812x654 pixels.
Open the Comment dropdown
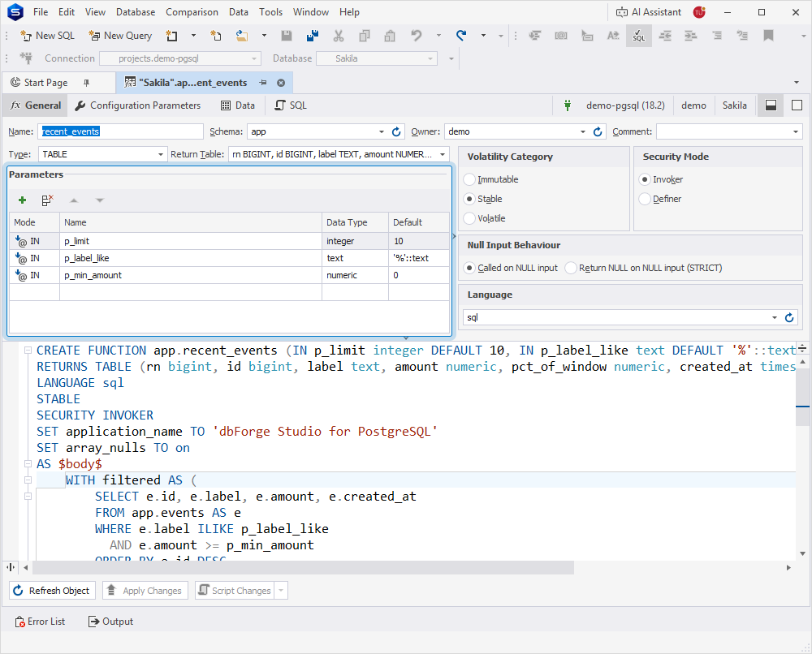[796, 132]
